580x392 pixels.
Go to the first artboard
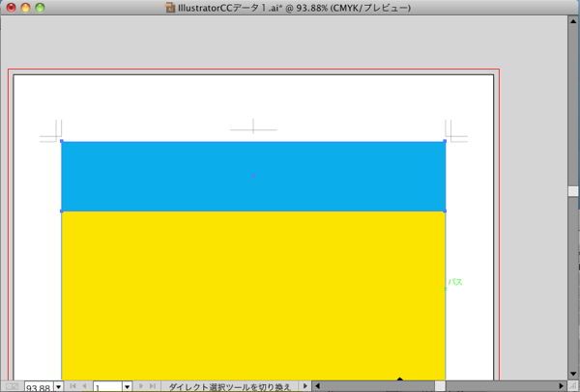(72, 386)
